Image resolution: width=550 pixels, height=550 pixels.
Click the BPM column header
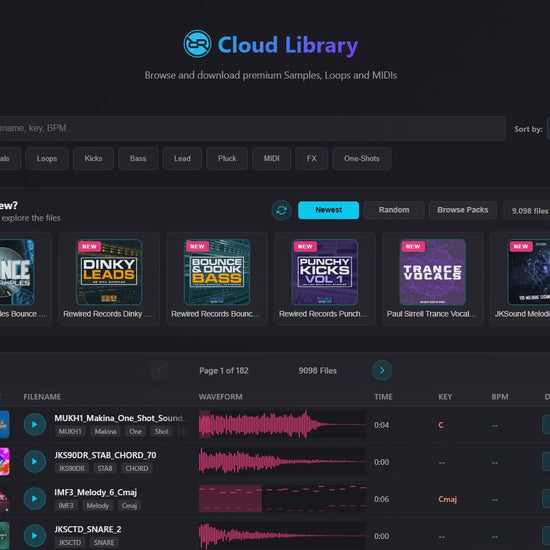(499, 397)
